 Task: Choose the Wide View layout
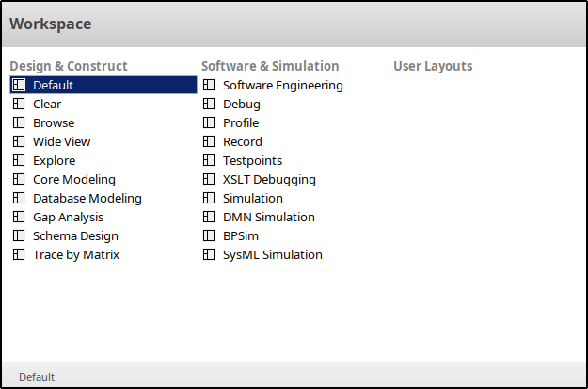61,141
